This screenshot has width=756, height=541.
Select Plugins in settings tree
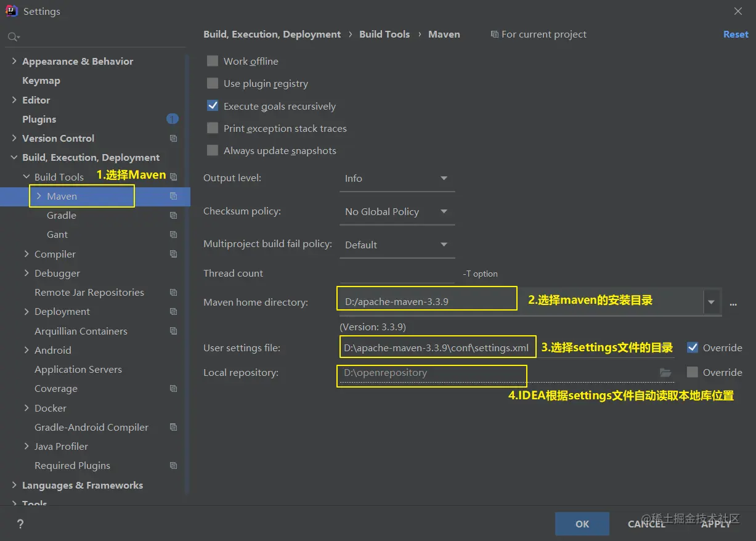[39, 119]
